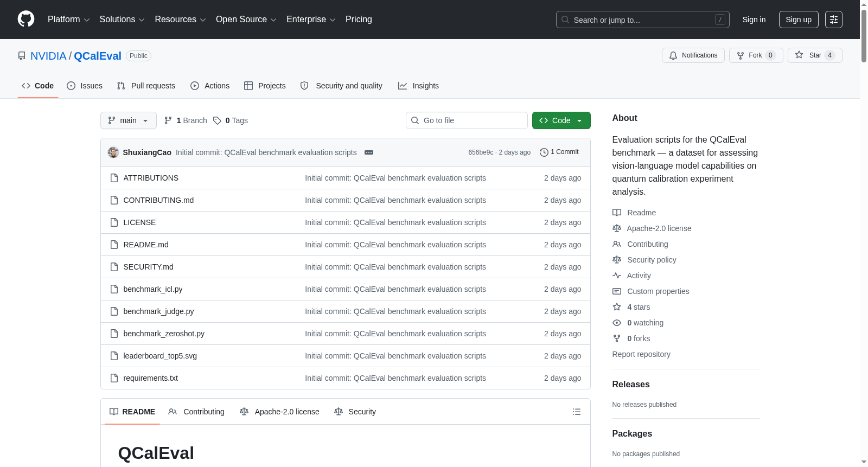
Task: Expand the Enterprise menu
Action: coord(311,20)
